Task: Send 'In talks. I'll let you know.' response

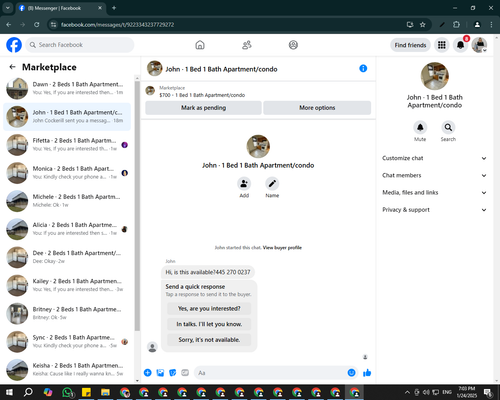Action: click(x=209, y=324)
